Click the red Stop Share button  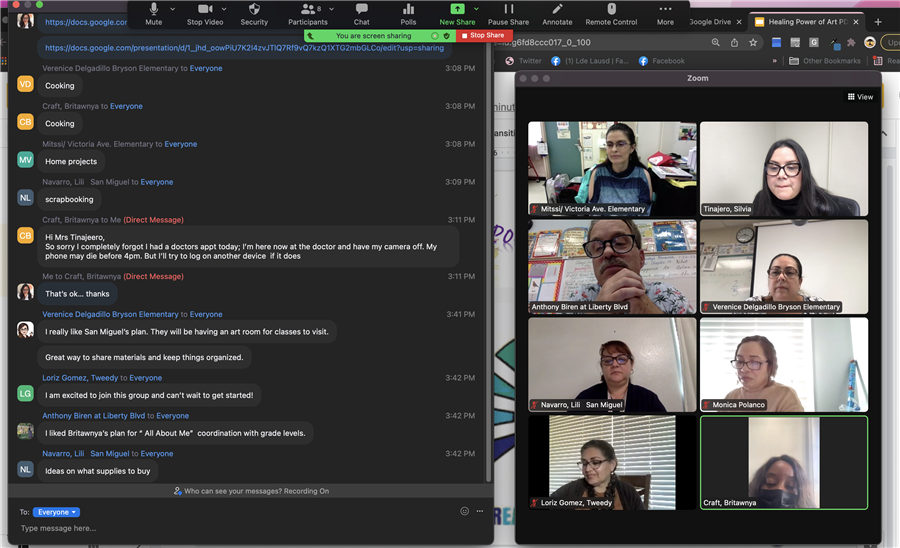tap(484, 36)
